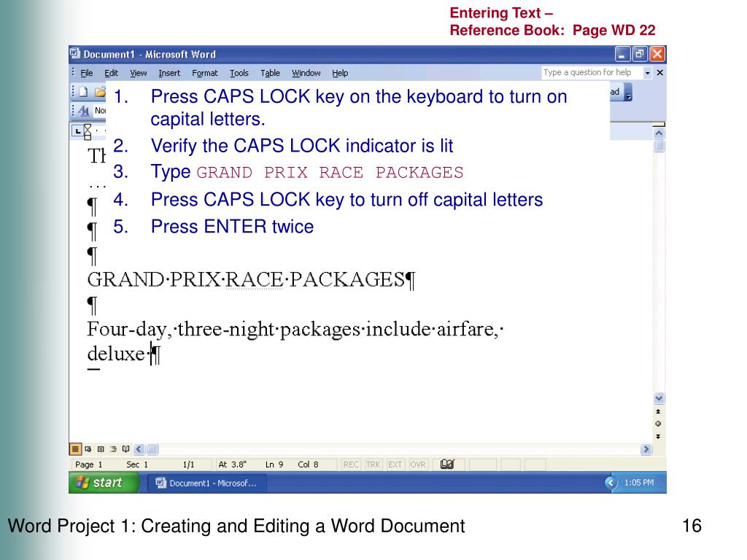Open the Window menu
The height and width of the screenshot is (560, 747).
coord(306,73)
